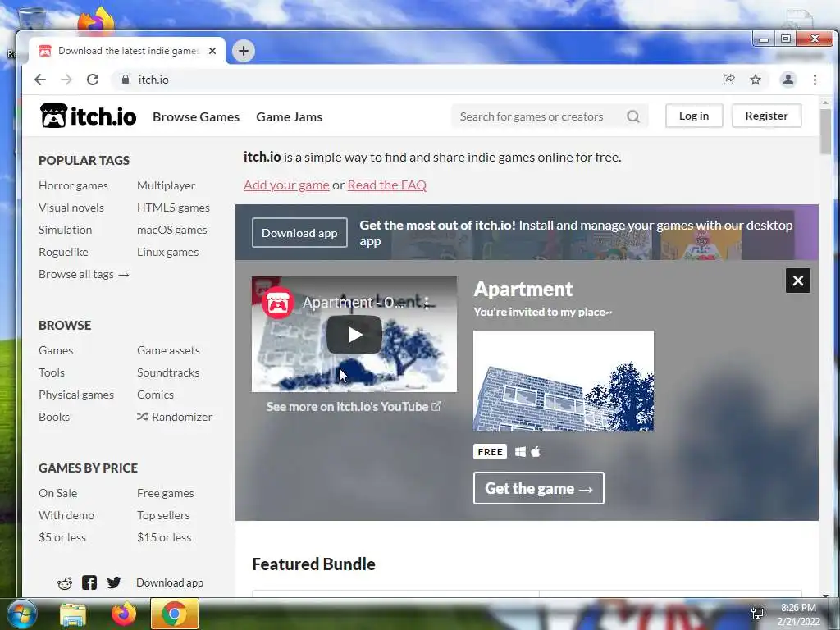
Task: Click Get the game button
Action: click(538, 488)
